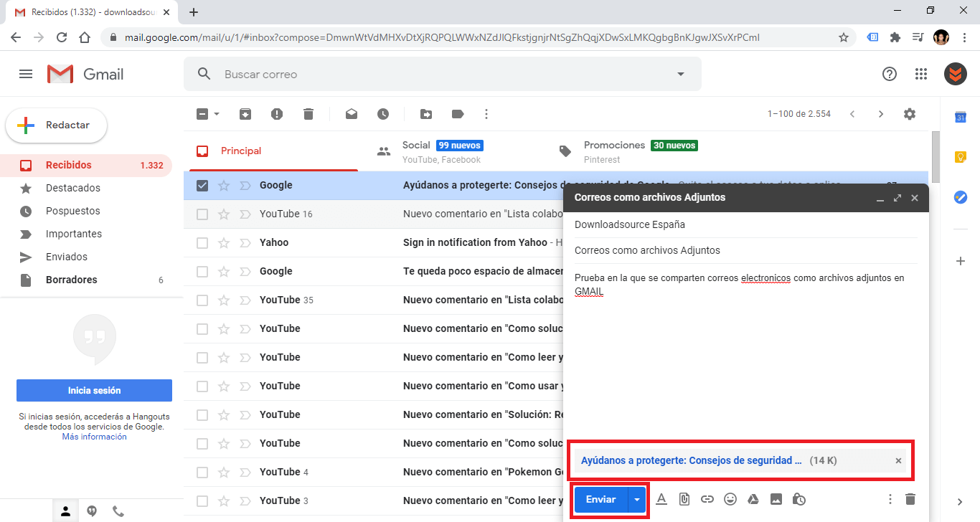Open Google Calendar in the side panel
980x522 pixels.
click(x=961, y=117)
